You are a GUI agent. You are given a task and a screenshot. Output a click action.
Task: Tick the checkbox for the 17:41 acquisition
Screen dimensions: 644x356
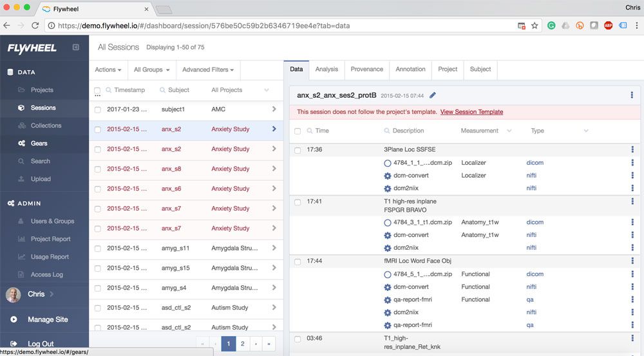click(x=298, y=201)
